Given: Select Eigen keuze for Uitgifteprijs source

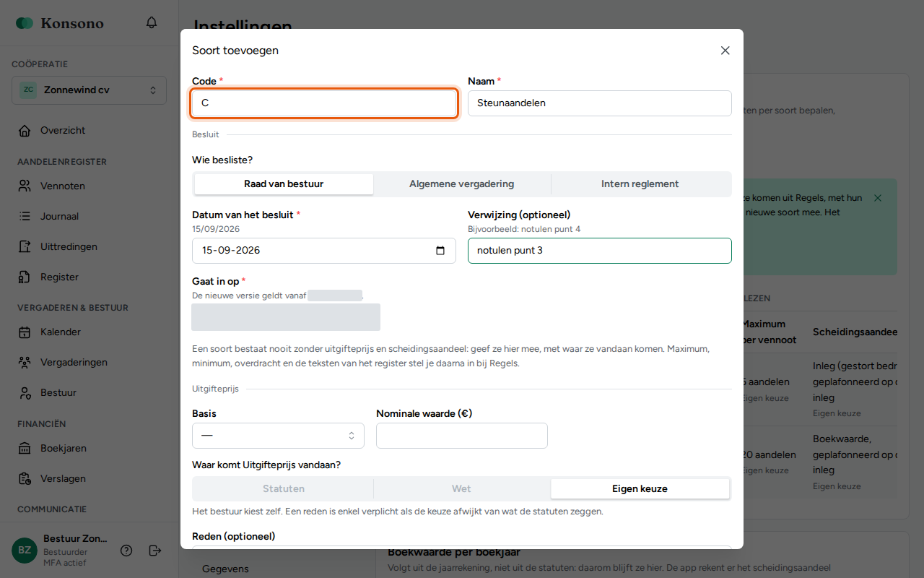Looking at the screenshot, I should click(x=640, y=489).
